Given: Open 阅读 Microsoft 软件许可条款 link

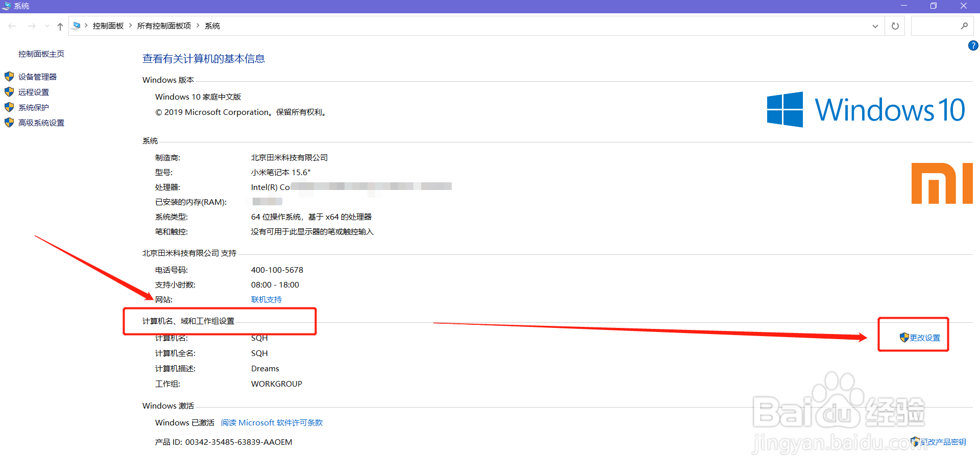Looking at the screenshot, I should [x=272, y=422].
